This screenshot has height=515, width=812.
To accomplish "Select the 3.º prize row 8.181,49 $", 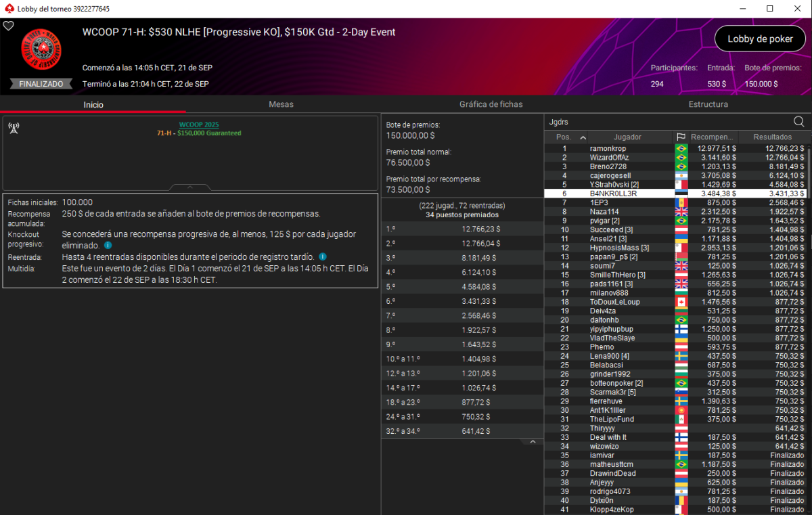I will [461, 257].
